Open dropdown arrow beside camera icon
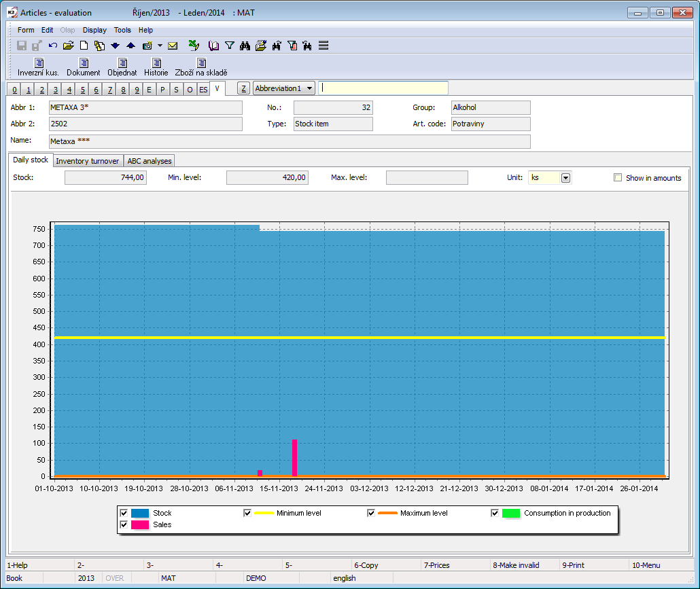This screenshot has height=589, width=700. [x=160, y=46]
